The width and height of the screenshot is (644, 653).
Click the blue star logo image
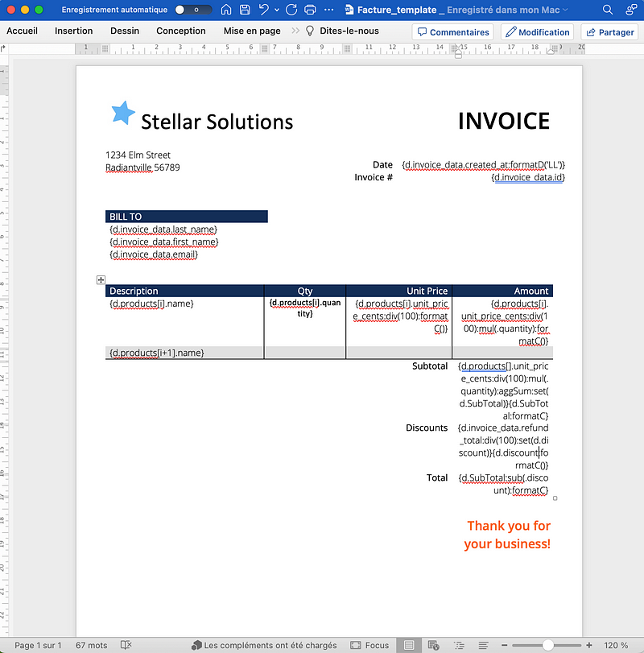point(123,113)
